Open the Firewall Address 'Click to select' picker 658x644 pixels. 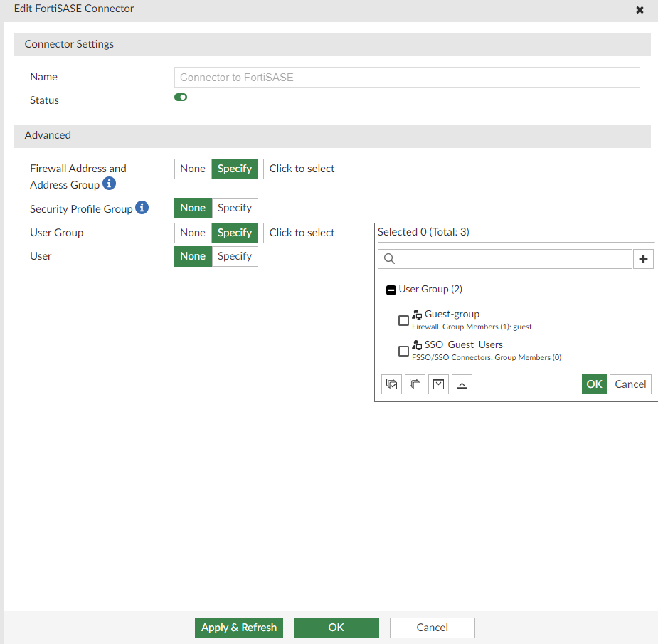[452, 169]
